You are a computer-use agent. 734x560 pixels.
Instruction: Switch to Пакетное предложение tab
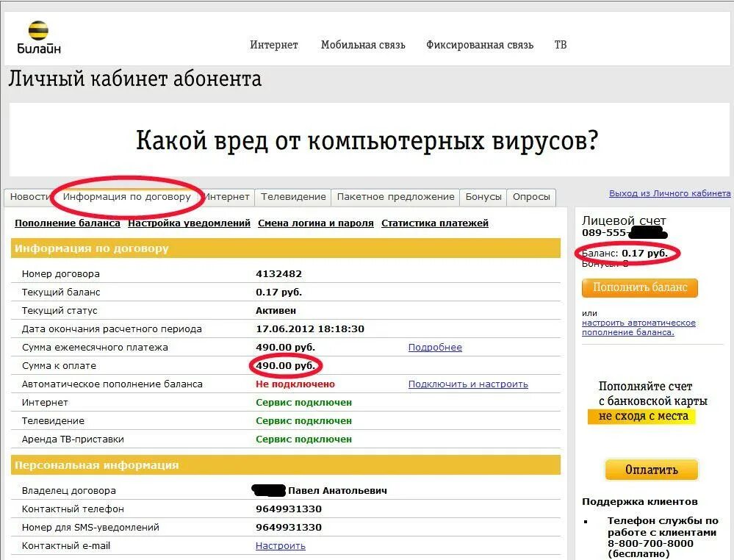point(395,197)
